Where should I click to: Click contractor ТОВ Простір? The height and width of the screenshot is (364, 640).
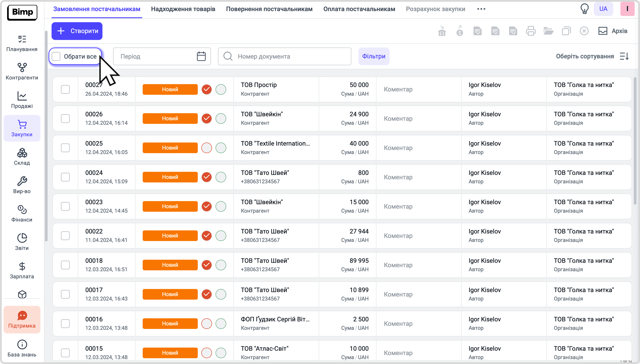[259, 85]
